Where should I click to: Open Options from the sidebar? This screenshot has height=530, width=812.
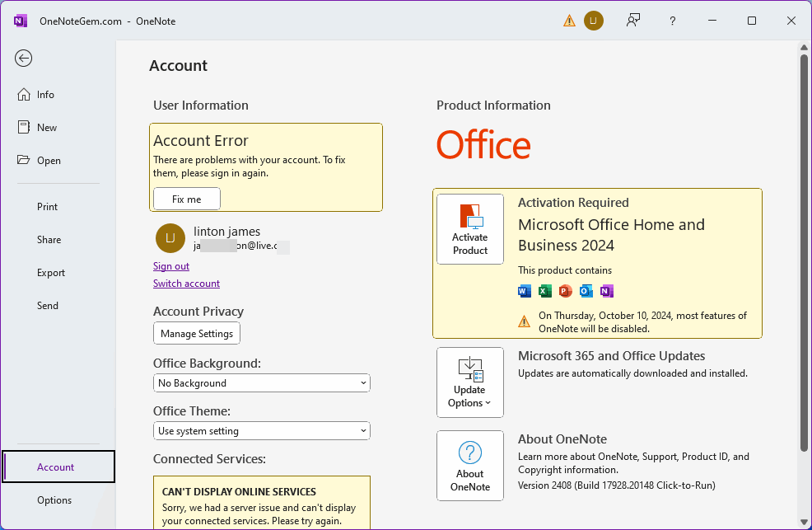click(x=58, y=500)
